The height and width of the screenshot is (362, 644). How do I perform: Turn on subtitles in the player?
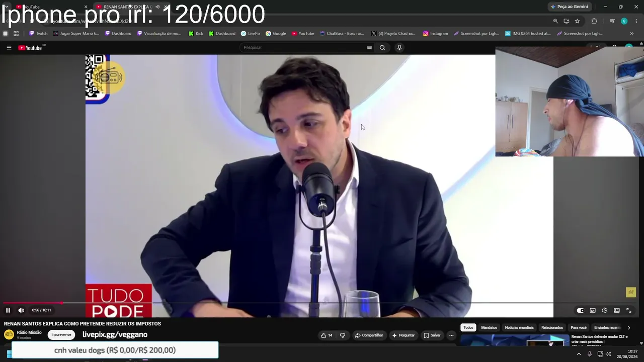pyautogui.click(x=593, y=311)
